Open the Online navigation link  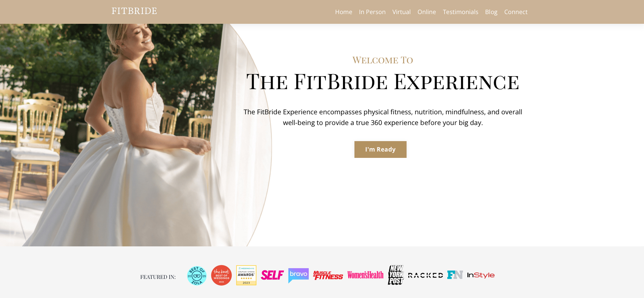click(426, 12)
